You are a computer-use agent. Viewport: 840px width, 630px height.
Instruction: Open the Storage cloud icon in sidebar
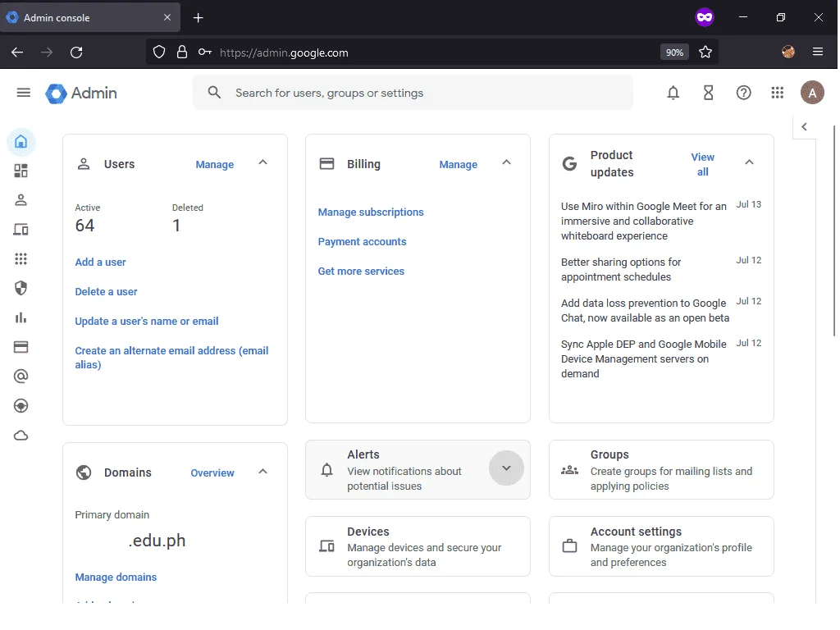21,436
